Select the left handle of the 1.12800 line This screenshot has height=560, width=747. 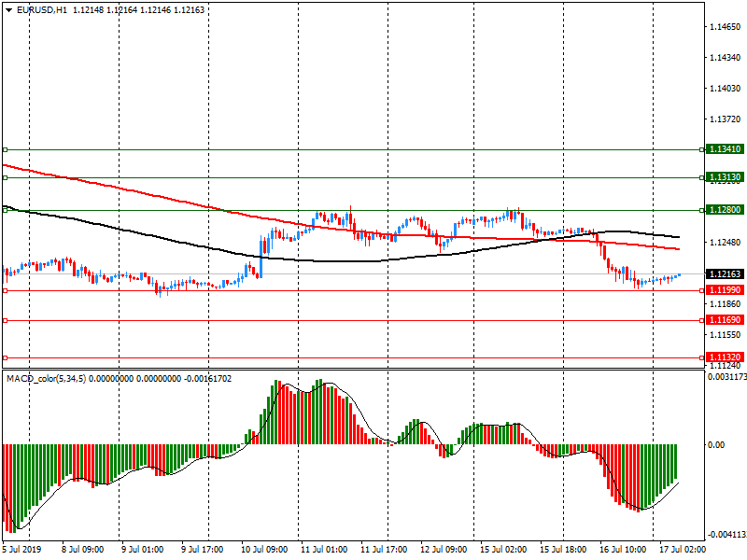[x=6, y=211]
